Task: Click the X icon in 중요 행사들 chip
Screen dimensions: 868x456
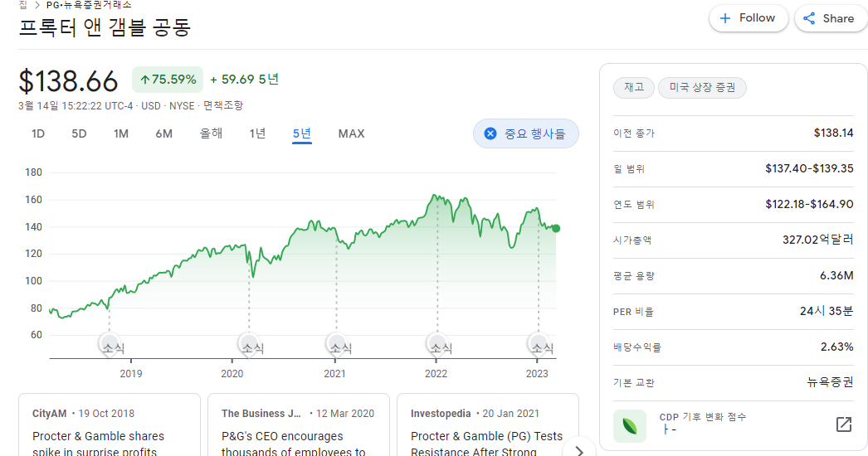Action: [490, 133]
